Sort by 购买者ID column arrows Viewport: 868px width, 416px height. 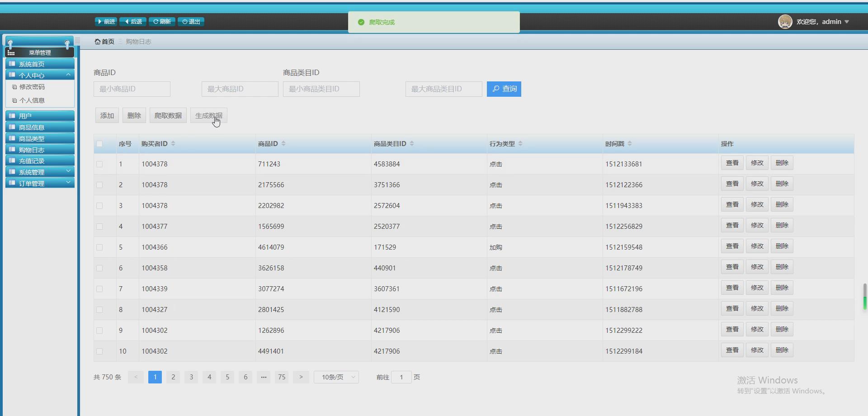(173, 143)
